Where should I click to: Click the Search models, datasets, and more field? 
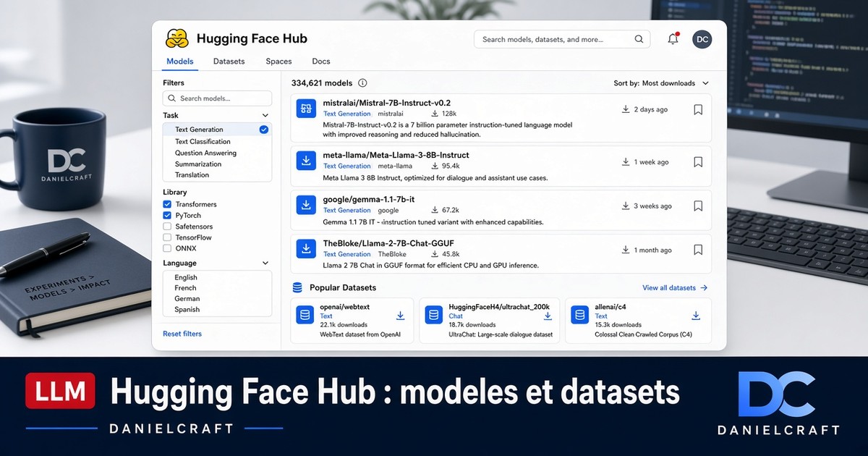click(562, 39)
